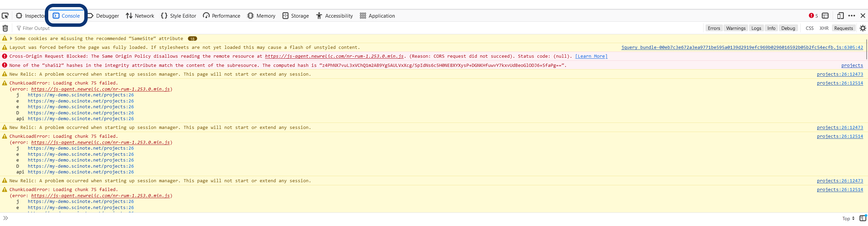
Task: Open D stack frame link in first ChunkLoadError
Action: point(81,113)
